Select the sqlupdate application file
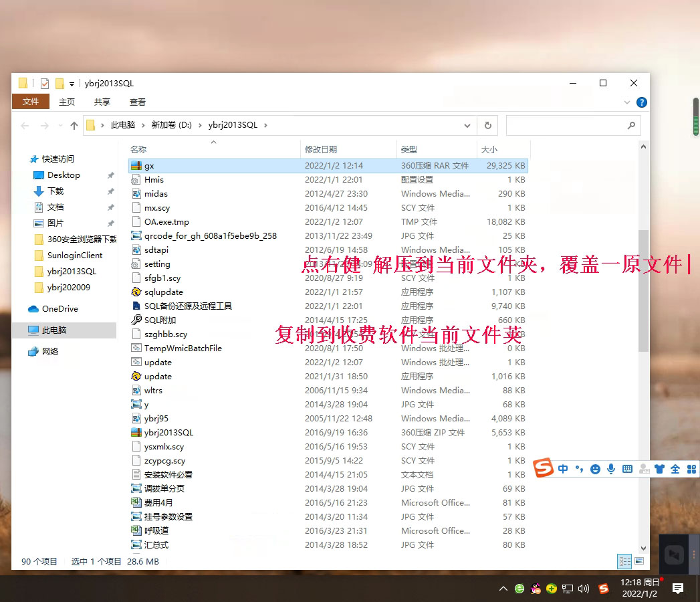The width and height of the screenshot is (700, 602). (163, 292)
